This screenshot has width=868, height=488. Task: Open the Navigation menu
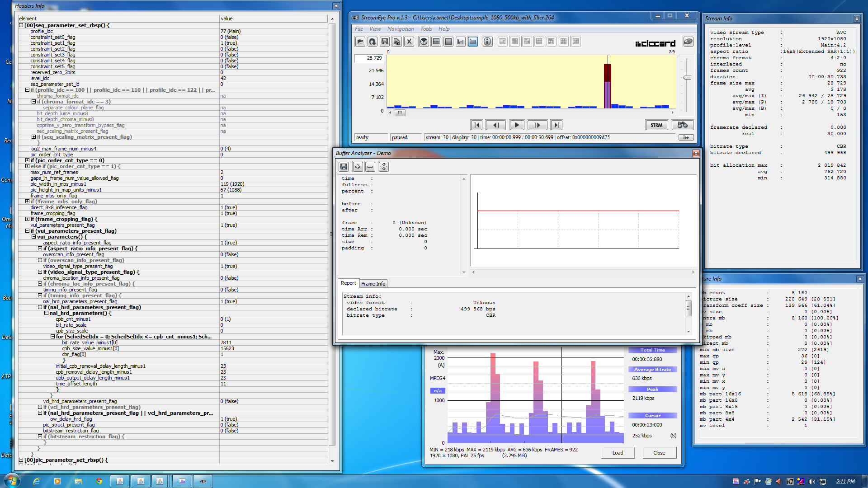click(x=401, y=29)
